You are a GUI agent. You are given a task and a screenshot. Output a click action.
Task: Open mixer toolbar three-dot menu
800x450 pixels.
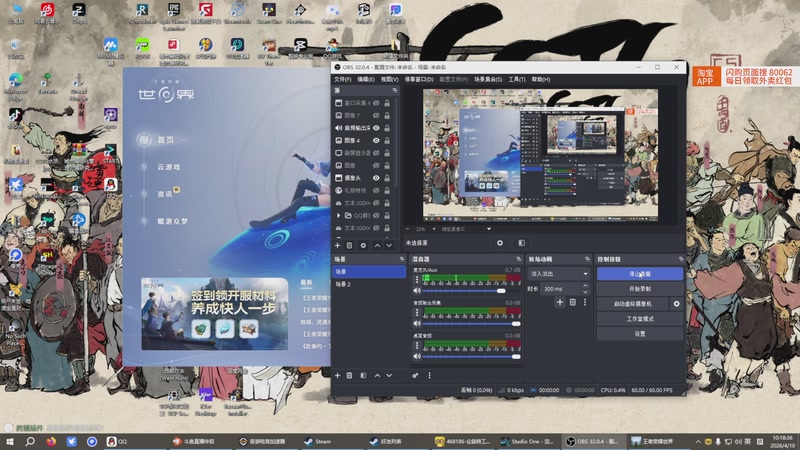point(430,376)
